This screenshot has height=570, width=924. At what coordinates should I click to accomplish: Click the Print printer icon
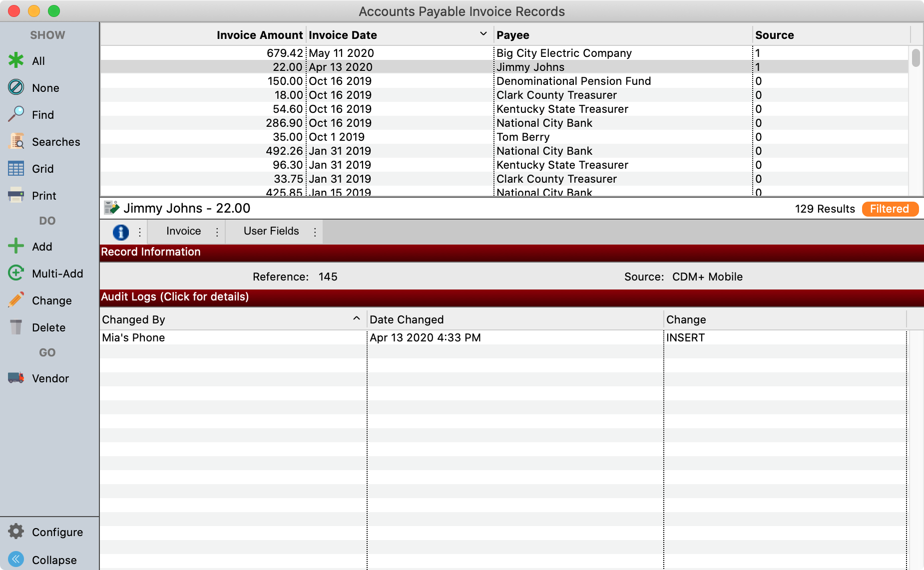16,195
